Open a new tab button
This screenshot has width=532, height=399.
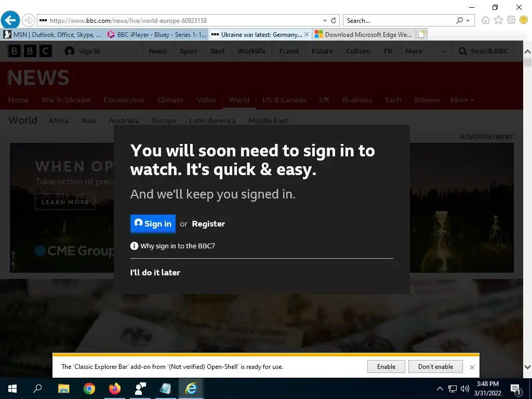421,34
